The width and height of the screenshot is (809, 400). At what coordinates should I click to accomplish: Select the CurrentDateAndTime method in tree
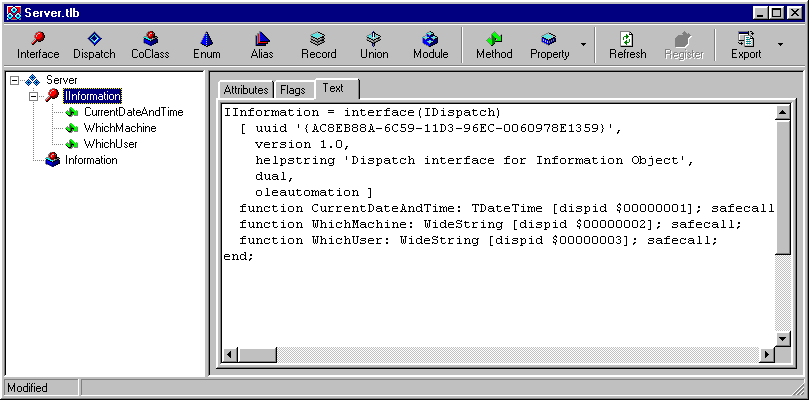(x=133, y=112)
